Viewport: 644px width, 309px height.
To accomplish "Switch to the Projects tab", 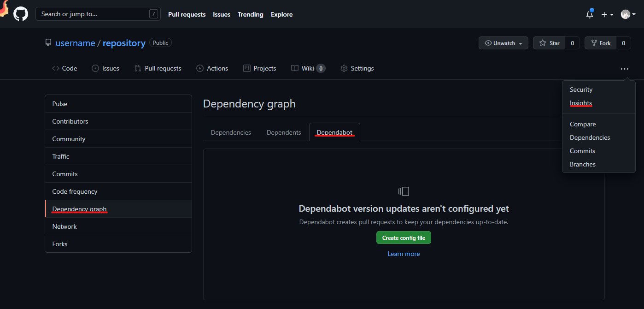I will 259,68.
